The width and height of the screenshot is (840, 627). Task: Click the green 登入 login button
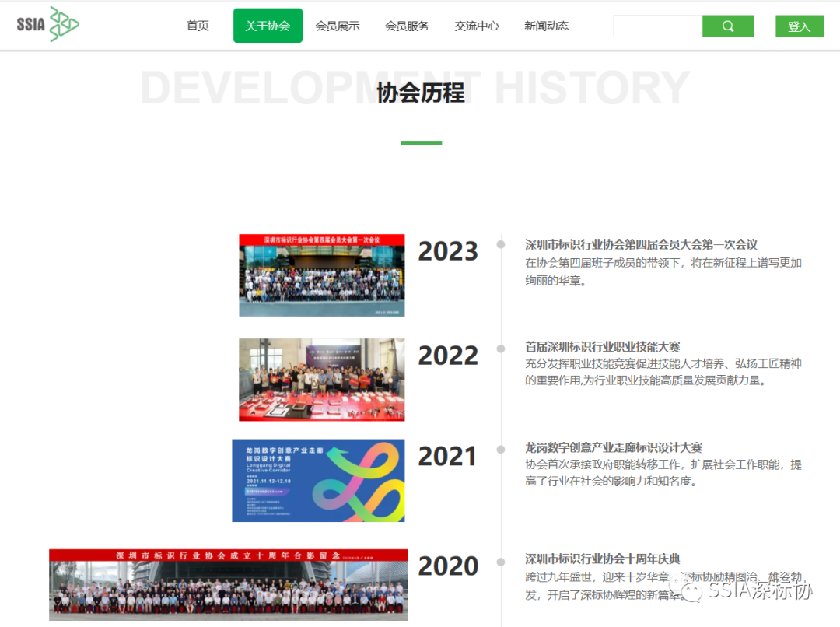799,25
